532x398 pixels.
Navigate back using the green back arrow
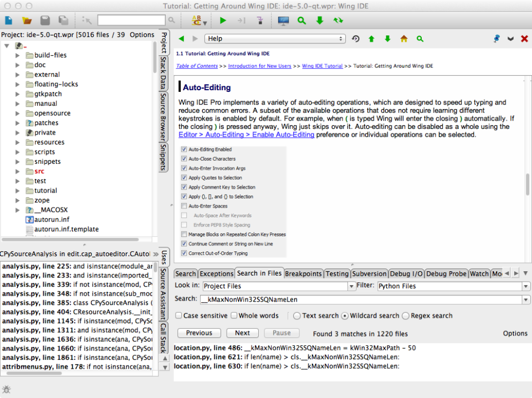(181, 39)
